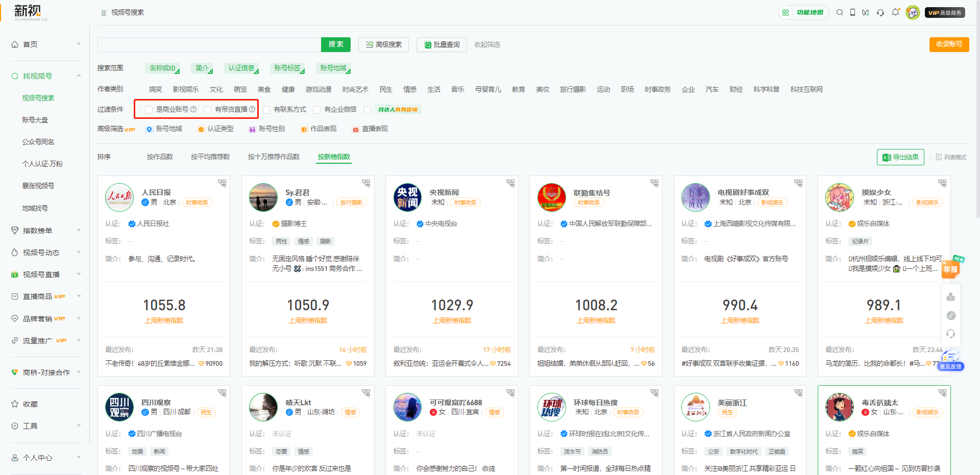Screen dimensions: 980x475
Task: Open 人民日报 avatar thumbnail
Action: click(x=119, y=197)
